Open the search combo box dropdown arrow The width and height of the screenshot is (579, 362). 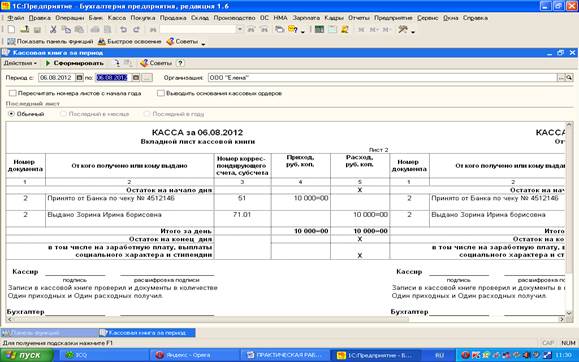click(240, 30)
